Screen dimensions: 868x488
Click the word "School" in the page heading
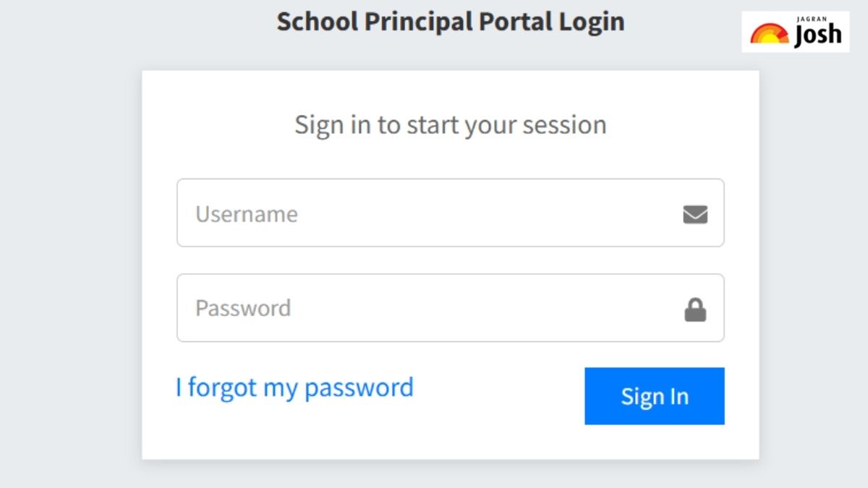[317, 22]
